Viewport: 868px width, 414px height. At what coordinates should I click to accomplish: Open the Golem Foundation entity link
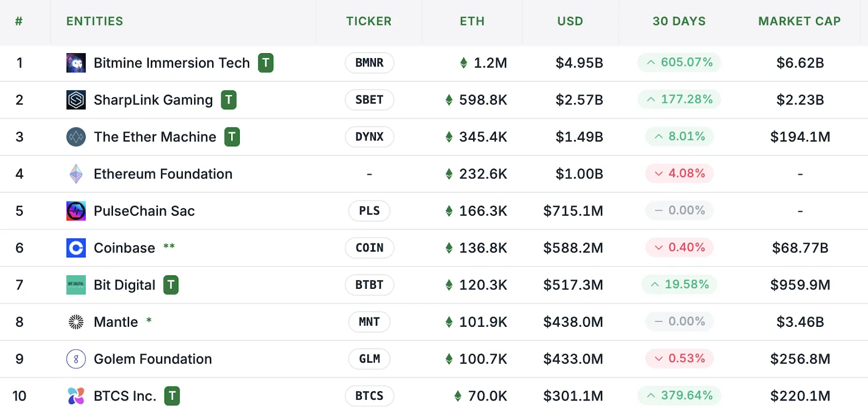[152, 359]
